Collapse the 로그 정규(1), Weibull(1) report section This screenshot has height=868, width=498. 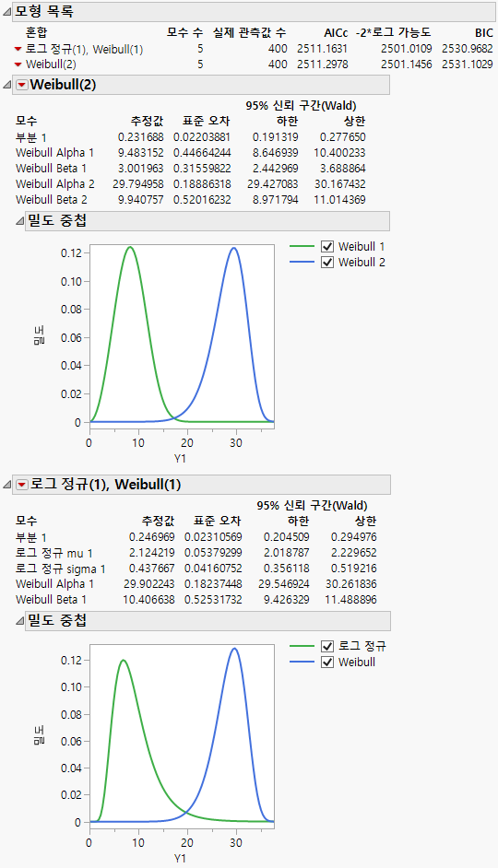pos(7,486)
